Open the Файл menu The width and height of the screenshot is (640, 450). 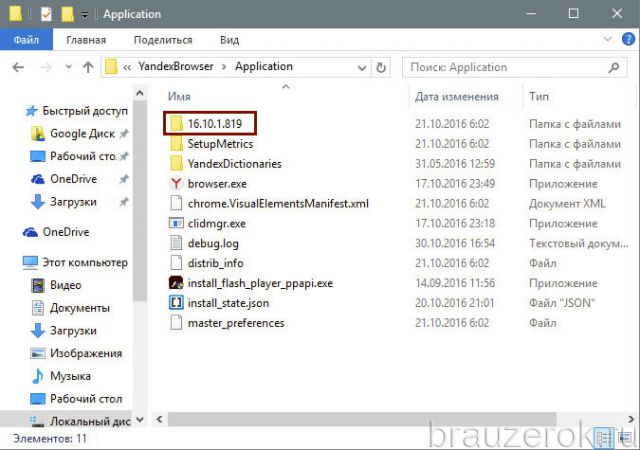pos(26,40)
